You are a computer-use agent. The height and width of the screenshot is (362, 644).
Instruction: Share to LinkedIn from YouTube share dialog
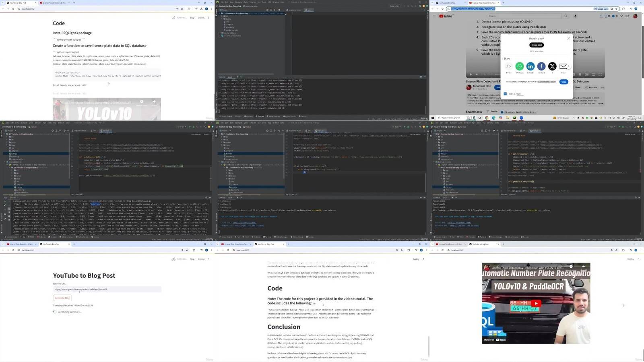tap(530, 66)
